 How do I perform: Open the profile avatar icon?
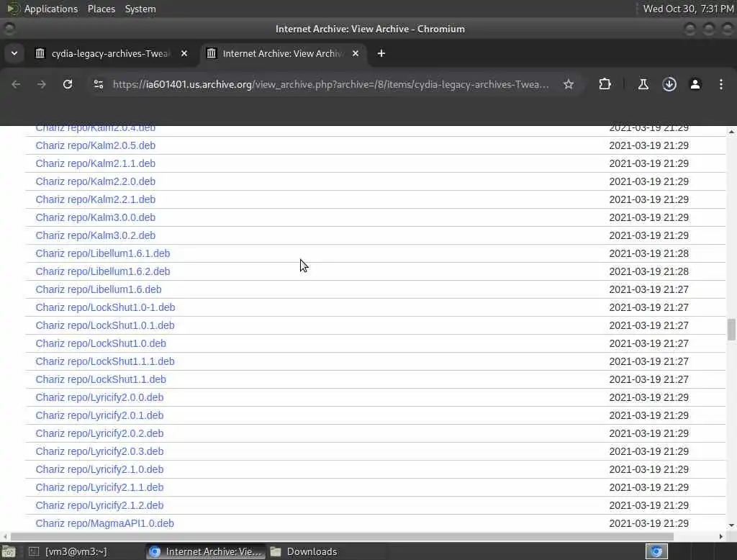(695, 84)
